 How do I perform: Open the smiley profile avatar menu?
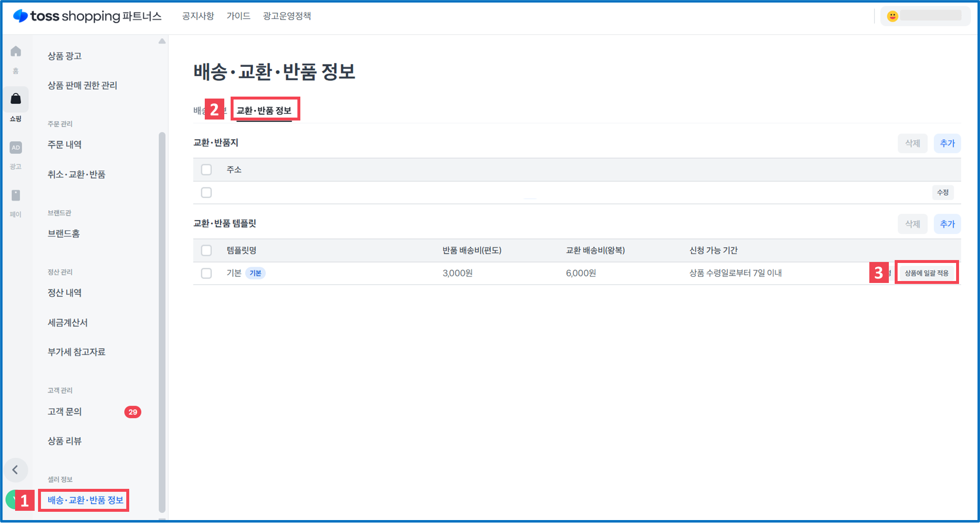tap(892, 16)
